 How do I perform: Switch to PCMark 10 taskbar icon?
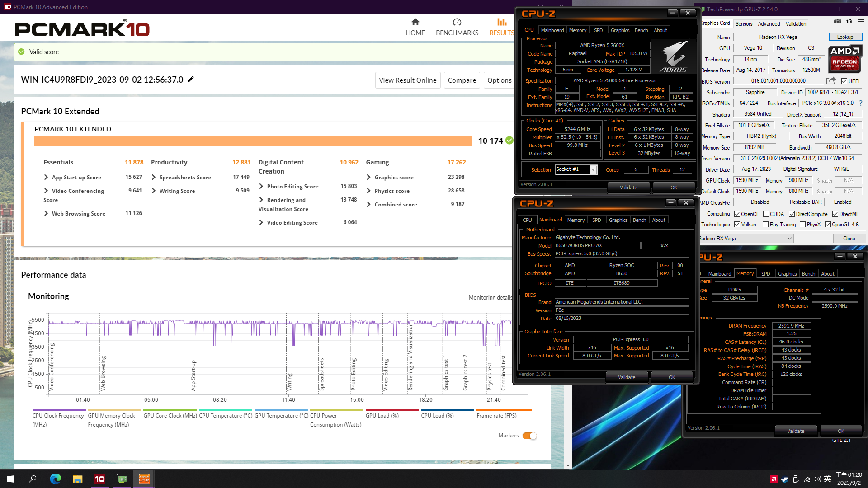tap(99, 479)
